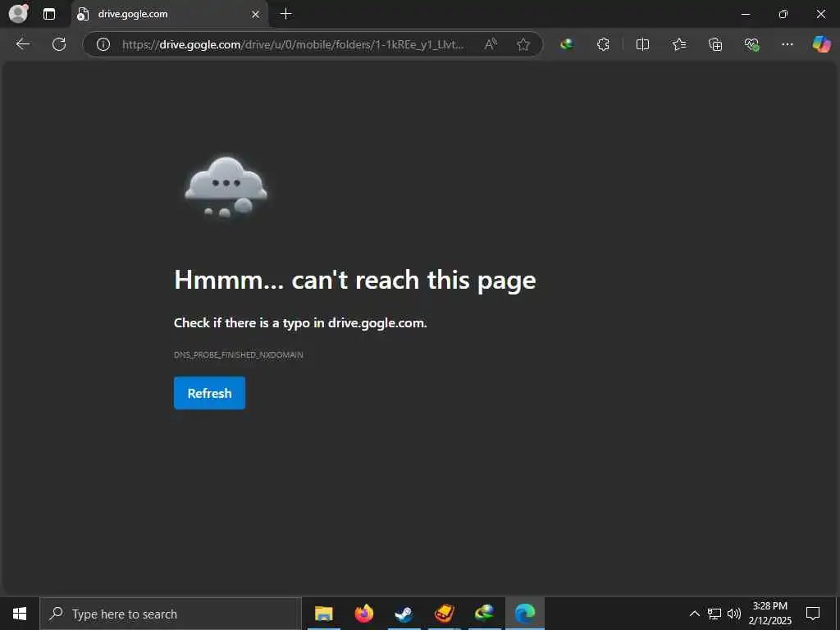Open the orange app icon next to Steam
The image size is (840, 630).
click(444, 614)
